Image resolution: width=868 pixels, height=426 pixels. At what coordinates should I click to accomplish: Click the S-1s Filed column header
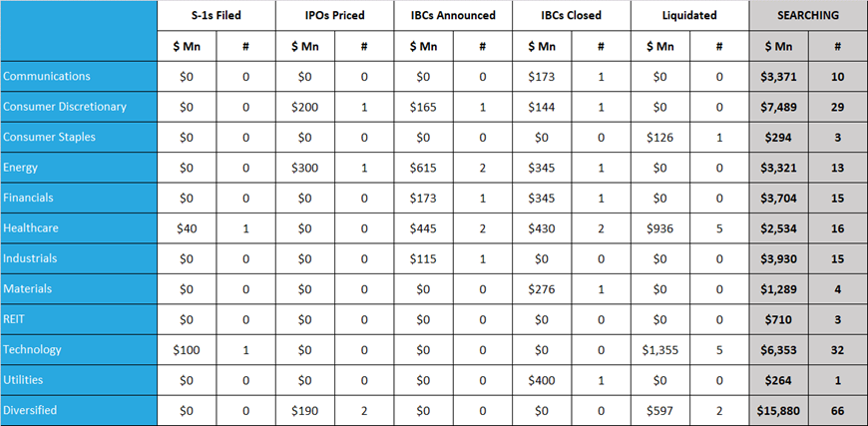pos(217,16)
